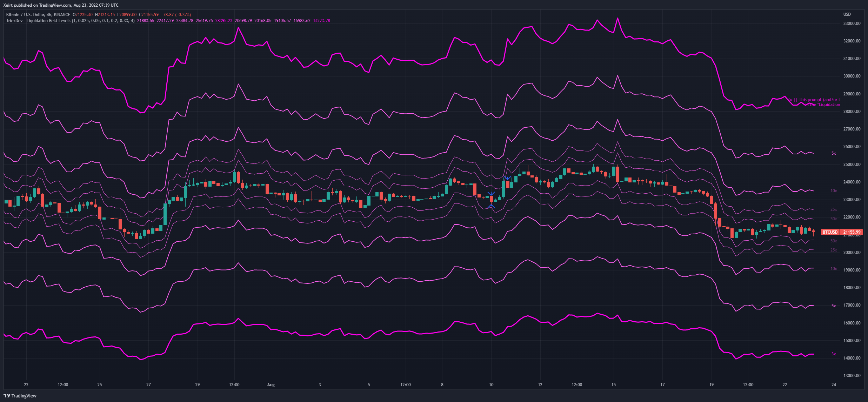
Task: Select the Bitcoin / U.S. Dollar, 4h, BINANCE title
Action: (x=38, y=15)
